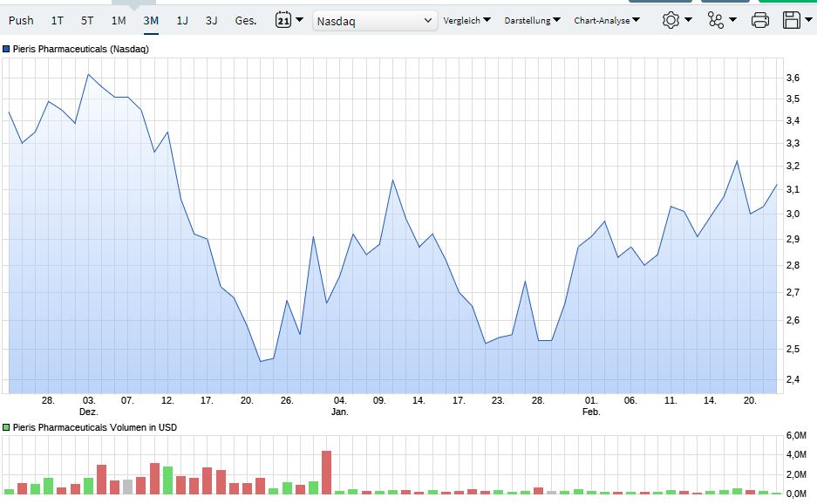Click the 5T timeframe button
This screenshot has width=817, height=504.
click(86, 20)
